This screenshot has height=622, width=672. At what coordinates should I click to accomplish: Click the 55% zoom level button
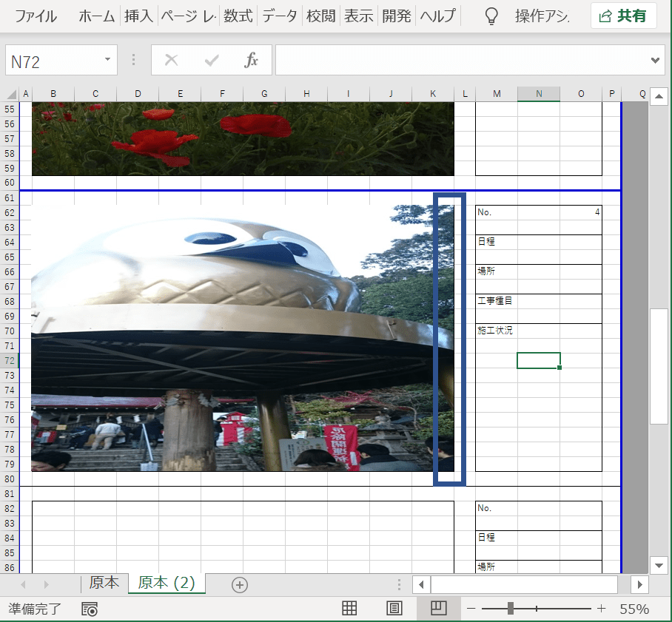(634, 609)
